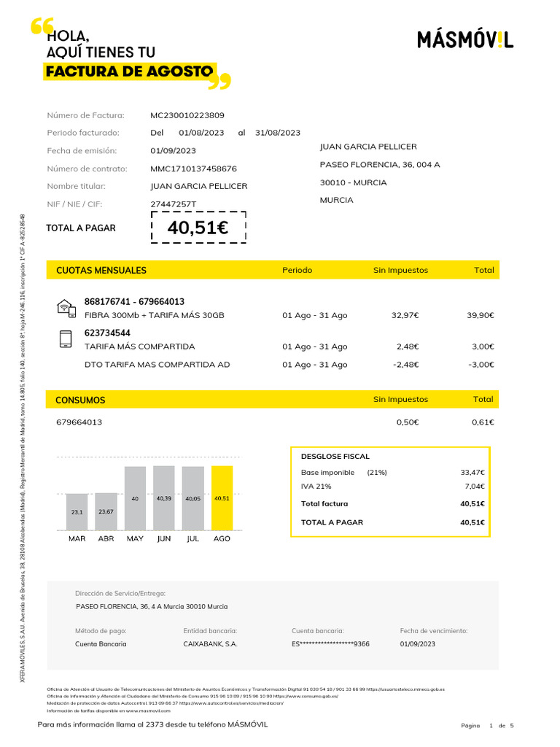This screenshot has height=747, width=560.
Task: Click the CUOTAS MENSUALES section header
Action: [x=101, y=271]
